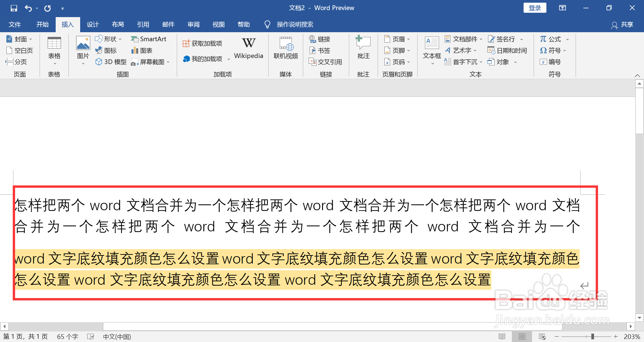Switch to the 布局 tab

[x=118, y=24]
